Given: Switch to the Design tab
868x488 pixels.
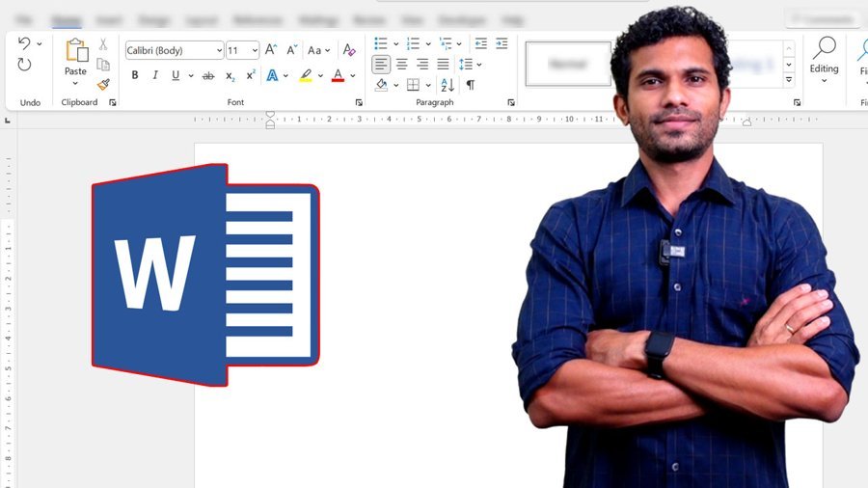Looking at the screenshot, I should click(153, 20).
